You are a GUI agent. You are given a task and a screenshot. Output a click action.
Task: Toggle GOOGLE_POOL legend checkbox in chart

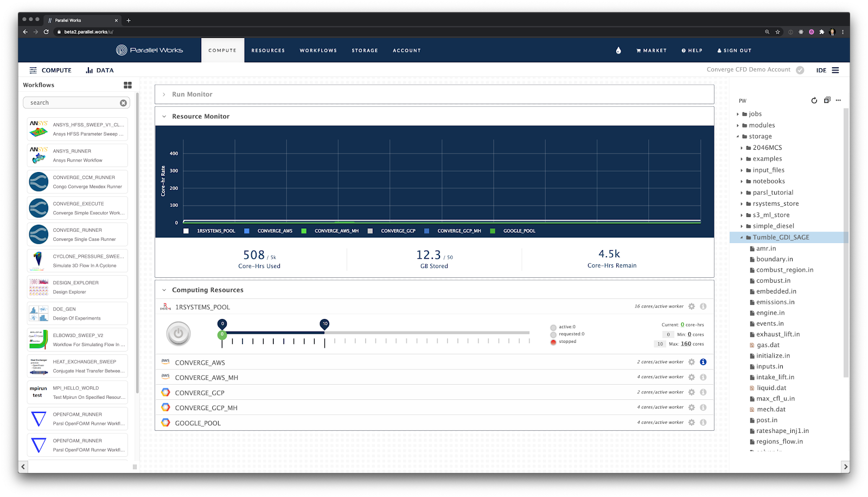[493, 231]
